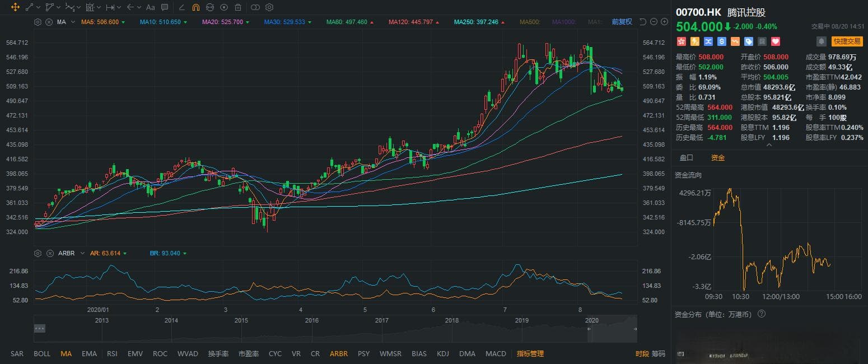Open 指标管理 indicator management
The width and height of the screenshot is (868, 364).
(530, 354)
